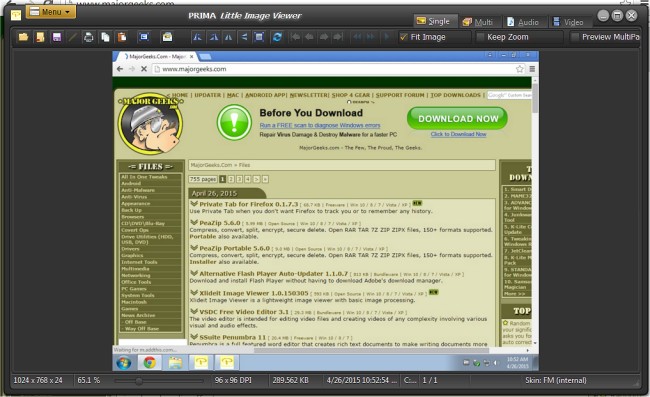This screenshot has width=650, height=397.
Task: Enable the Preview MultiPage checkbox
Action: (x=575, y=37)
